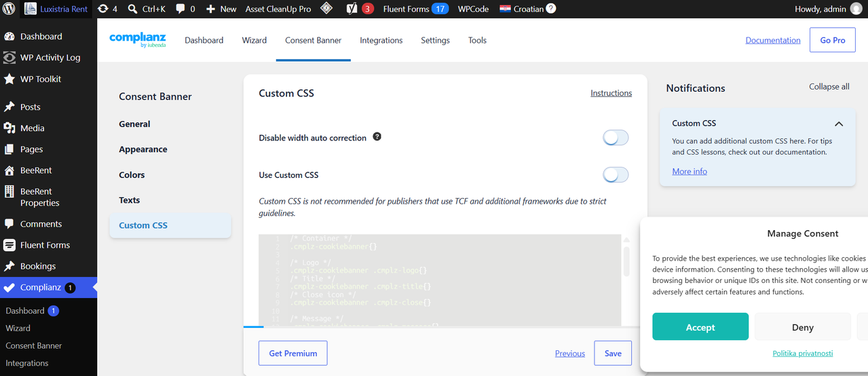
Task: Toggle Disable width auto correction switch
Action: coord(616,138)
